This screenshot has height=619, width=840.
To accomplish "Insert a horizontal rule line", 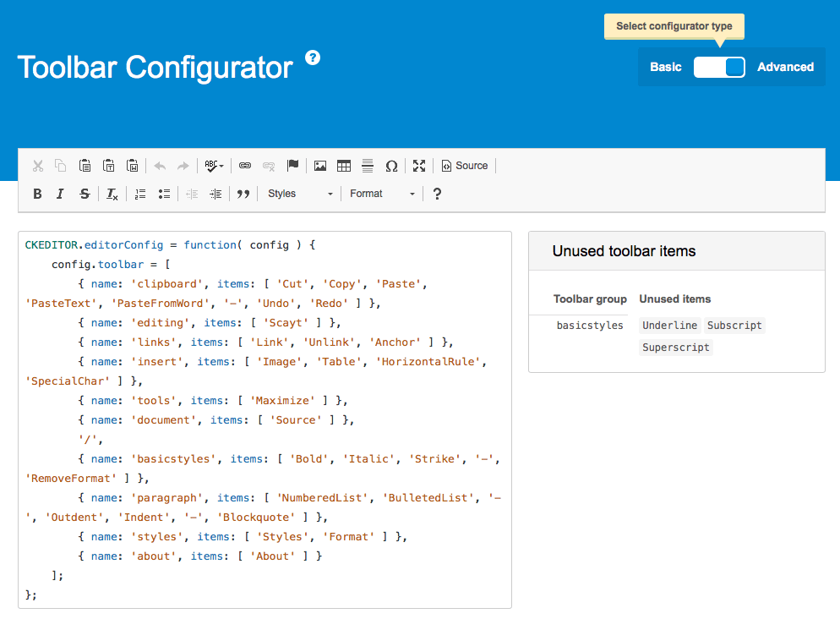I will (368, 166).
